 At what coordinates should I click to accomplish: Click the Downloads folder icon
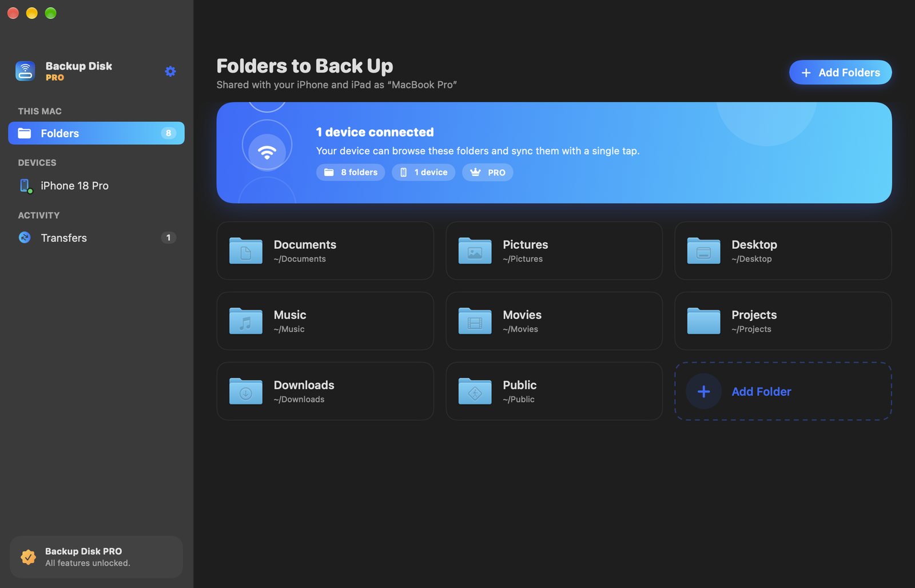(246, 391)
